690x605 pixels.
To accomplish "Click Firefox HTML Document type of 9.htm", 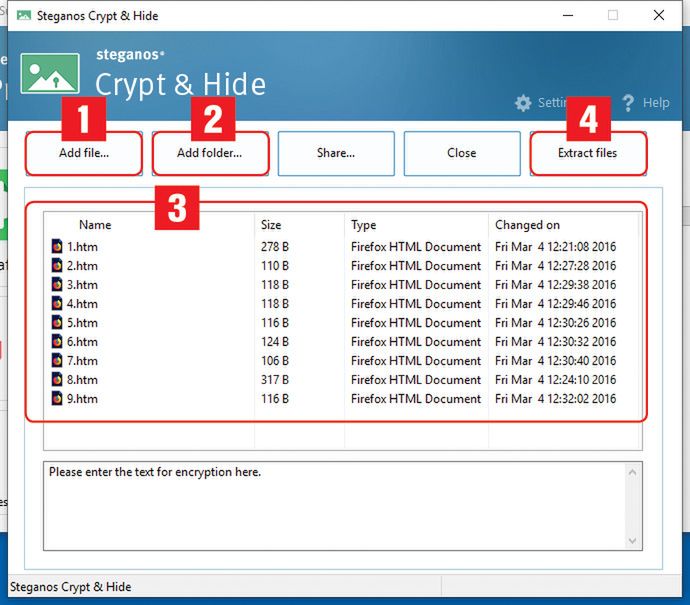I will [x=416, y=399].
